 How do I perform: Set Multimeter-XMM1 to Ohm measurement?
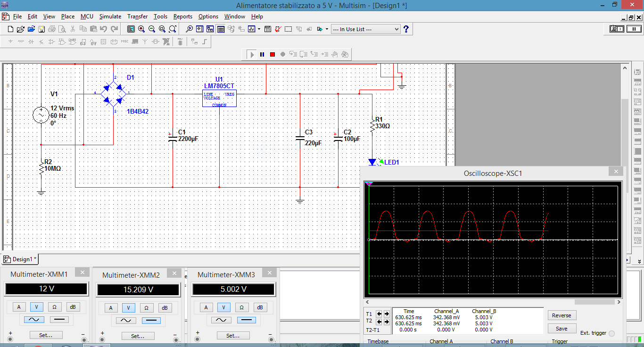pyautogui.click(x=54, y=307)
